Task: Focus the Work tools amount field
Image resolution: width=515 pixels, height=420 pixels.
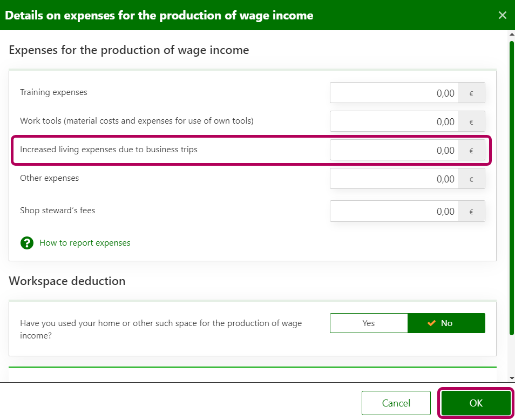Action: (x=394, y=121)
